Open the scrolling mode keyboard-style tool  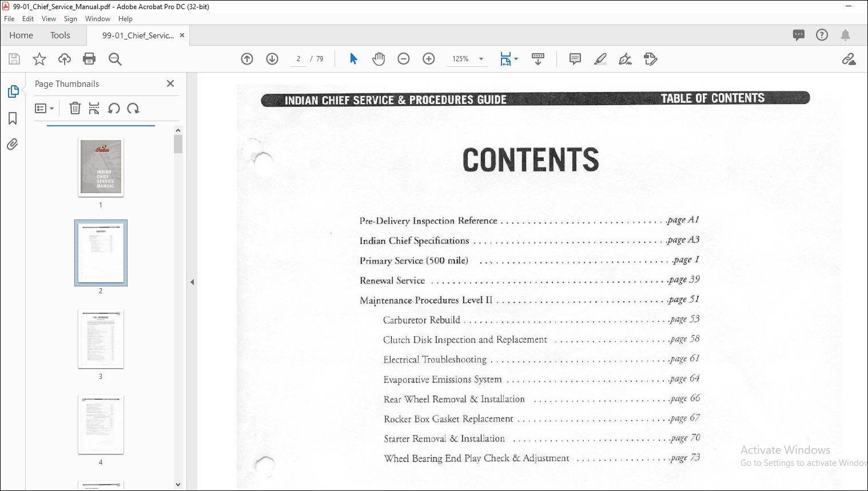coord(538,59)
